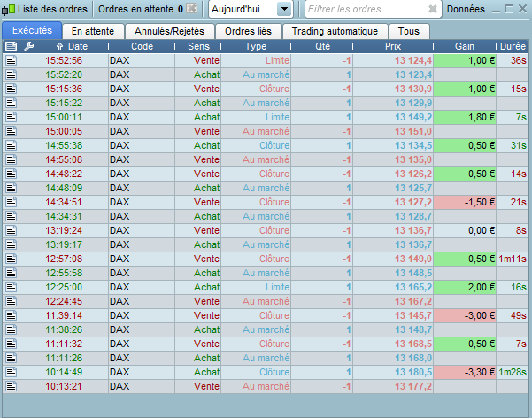The height and width of the screenshot is (418, 532).
Task: Open details icon for the 10:13:21 order
Action: click(x=11, y=386)
